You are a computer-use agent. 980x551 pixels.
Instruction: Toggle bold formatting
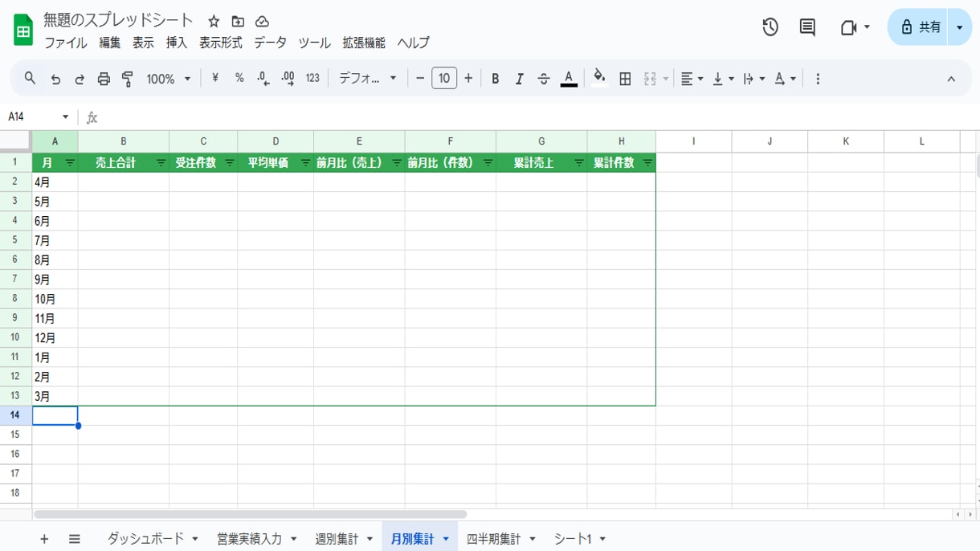click(496, 79)
